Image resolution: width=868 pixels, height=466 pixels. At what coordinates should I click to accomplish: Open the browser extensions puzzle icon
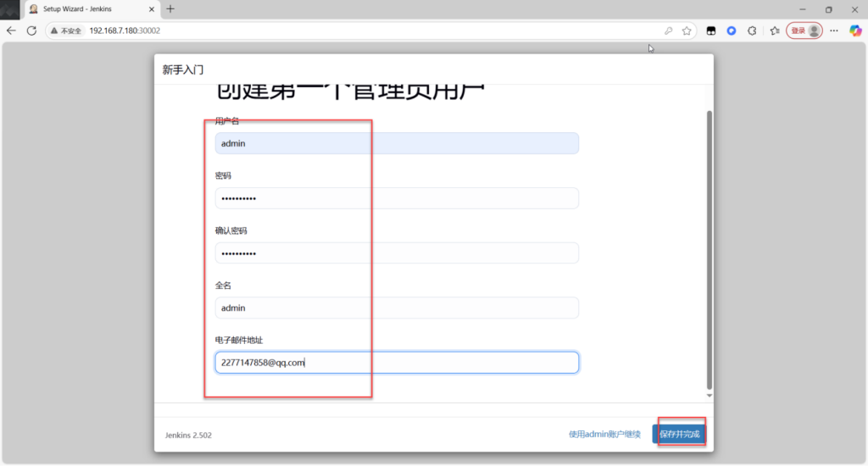pos(752,31)
